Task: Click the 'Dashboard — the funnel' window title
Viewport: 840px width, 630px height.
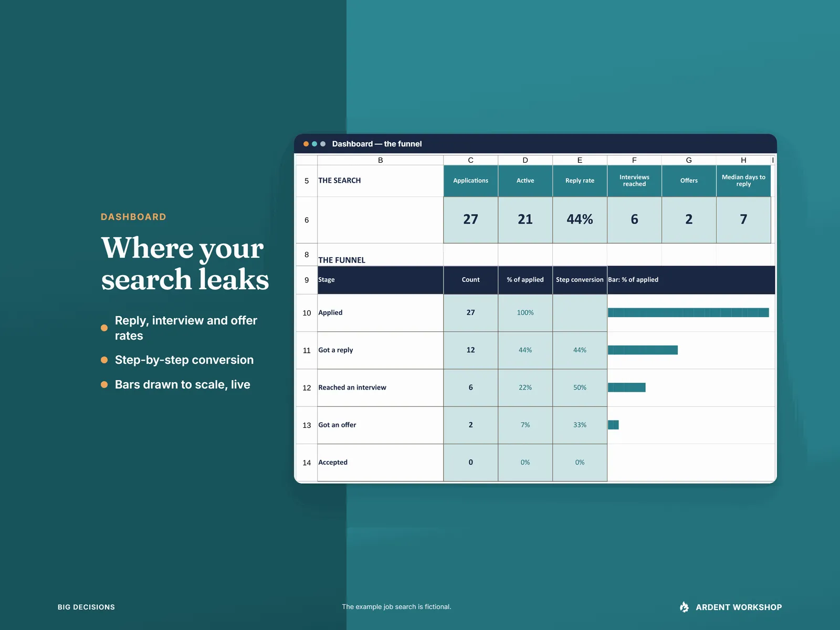Action: 377,144
